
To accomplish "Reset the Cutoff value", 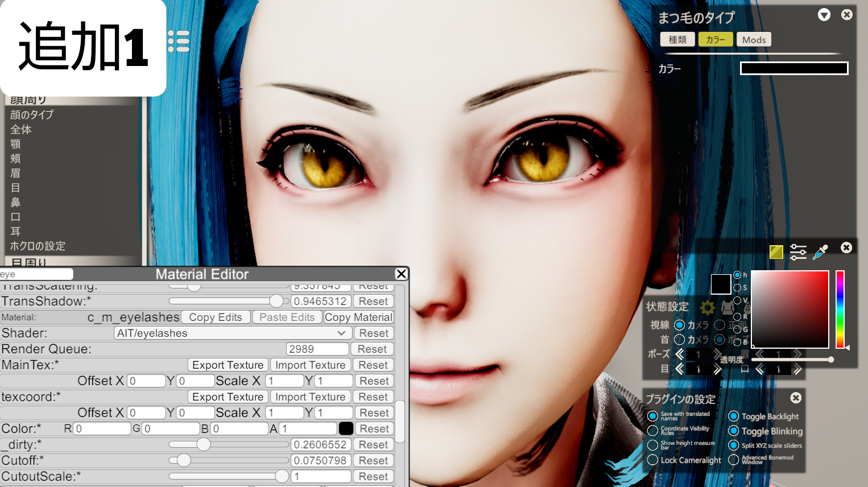I will (x=373, y=461).
